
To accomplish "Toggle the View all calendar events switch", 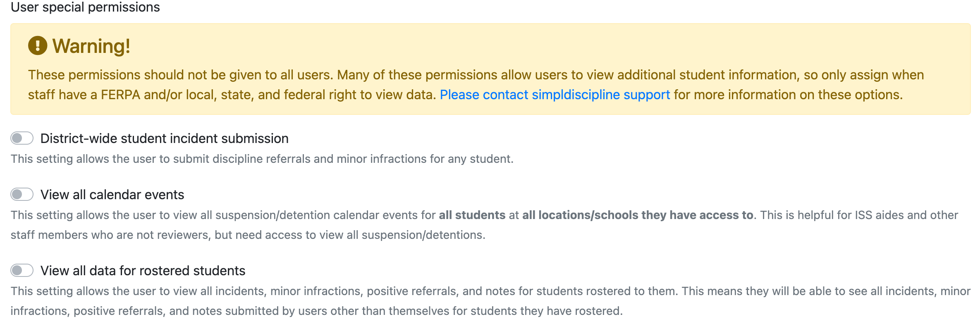I will coord(22,194).
